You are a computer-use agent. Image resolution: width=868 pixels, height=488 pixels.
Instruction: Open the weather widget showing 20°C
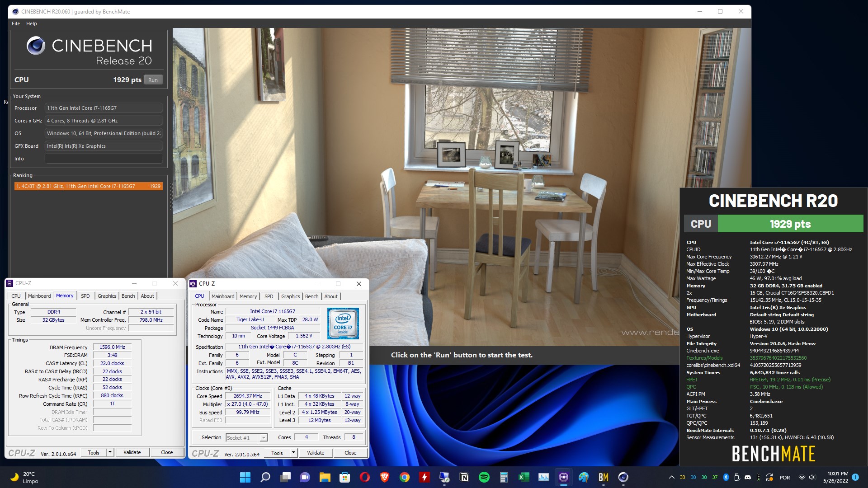click(x=25, y=477)
